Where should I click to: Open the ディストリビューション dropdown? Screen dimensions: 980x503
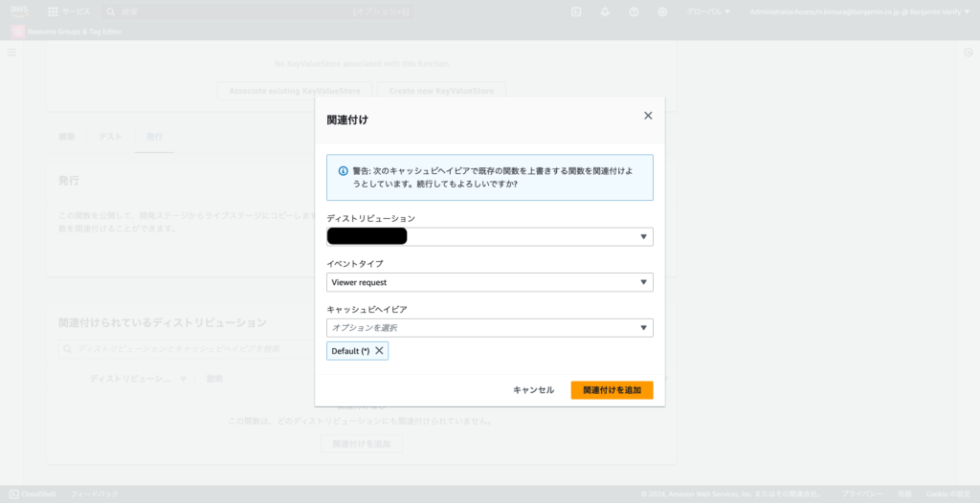490,236
